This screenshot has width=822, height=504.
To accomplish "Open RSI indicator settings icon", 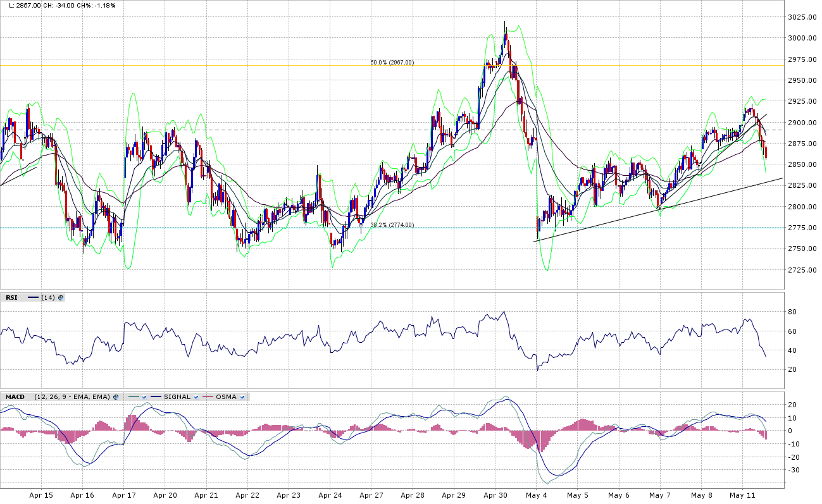I will 61,297.
